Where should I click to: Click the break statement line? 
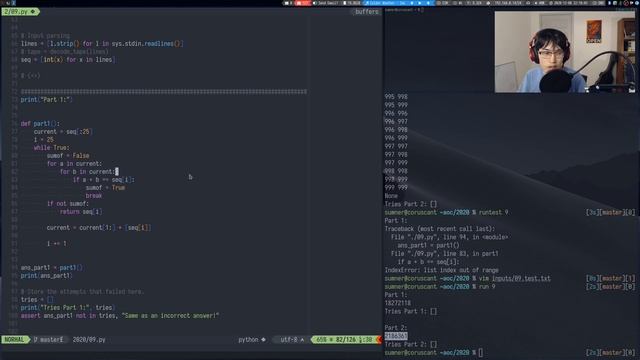point(94,196)
